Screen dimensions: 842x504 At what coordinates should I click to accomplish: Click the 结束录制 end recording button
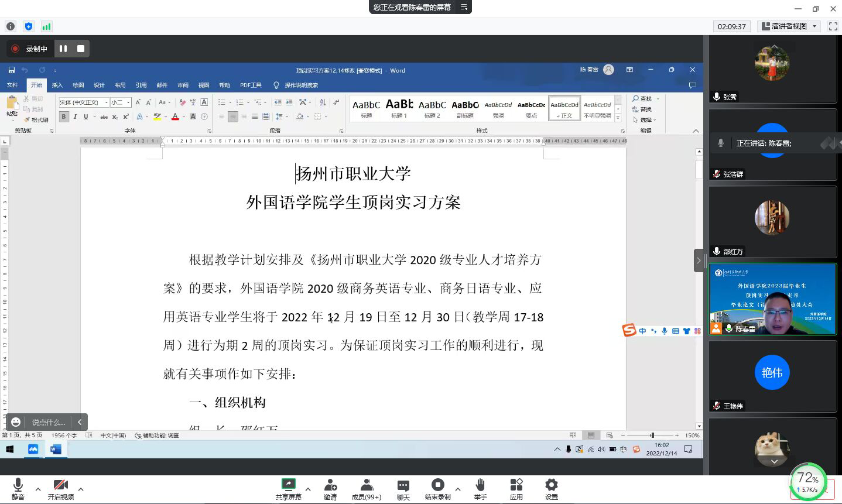437,489
